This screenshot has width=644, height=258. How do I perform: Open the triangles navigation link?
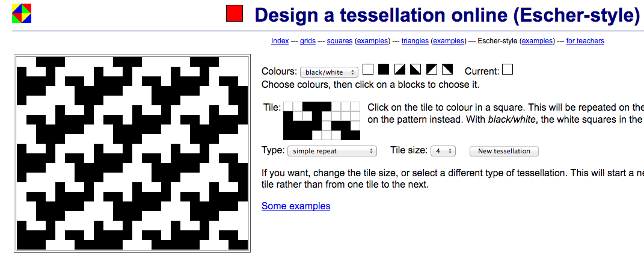(x=416, y=41)
